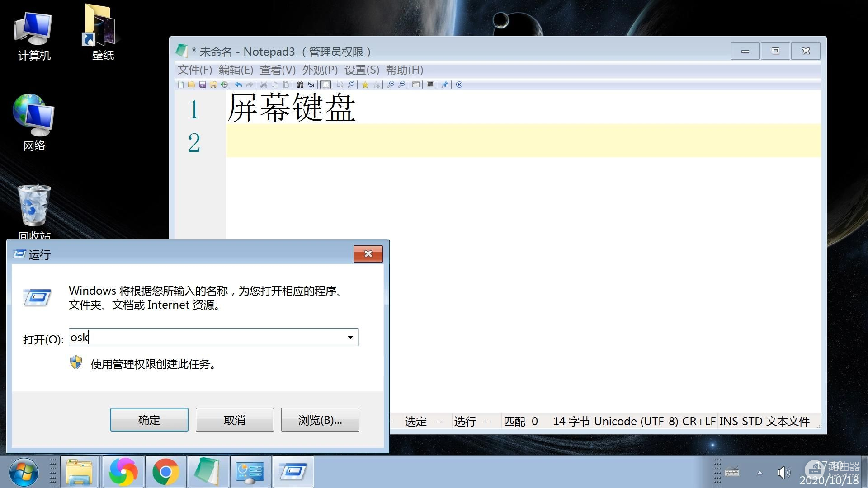Click the 浏览(B)... button
The height and width of the screenshot is (488, 868).
(x=320, y=420)
